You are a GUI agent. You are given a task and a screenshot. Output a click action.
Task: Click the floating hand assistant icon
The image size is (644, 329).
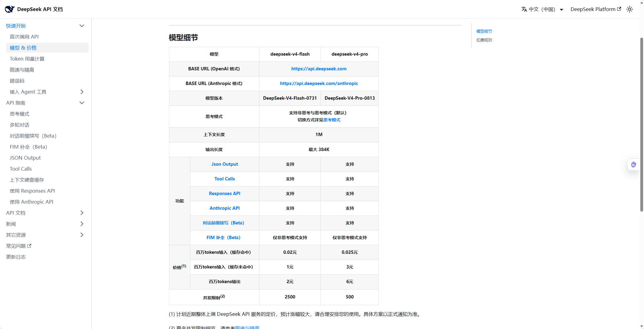click(634, 164)
